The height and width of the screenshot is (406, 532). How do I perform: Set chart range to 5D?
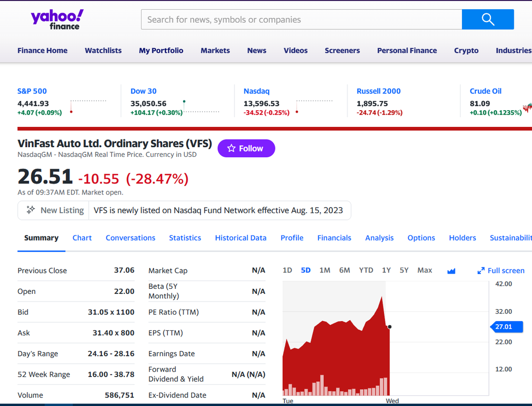[306, 270]
